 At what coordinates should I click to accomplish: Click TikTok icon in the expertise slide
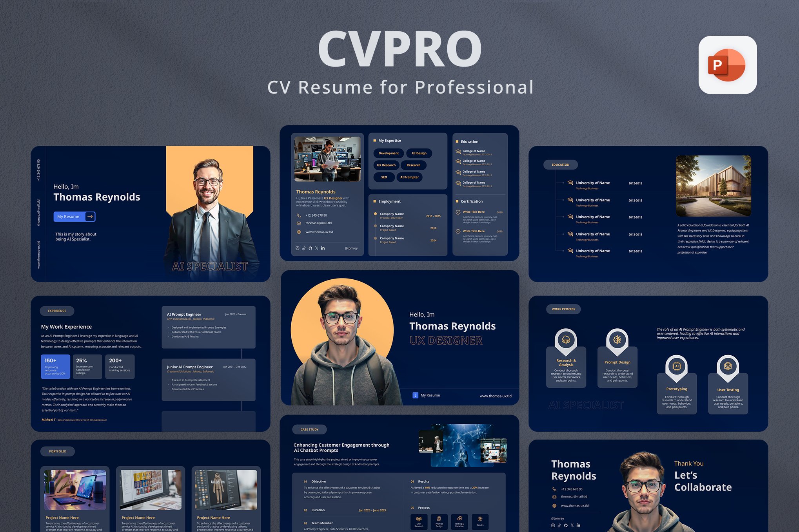tap(304, 248)
